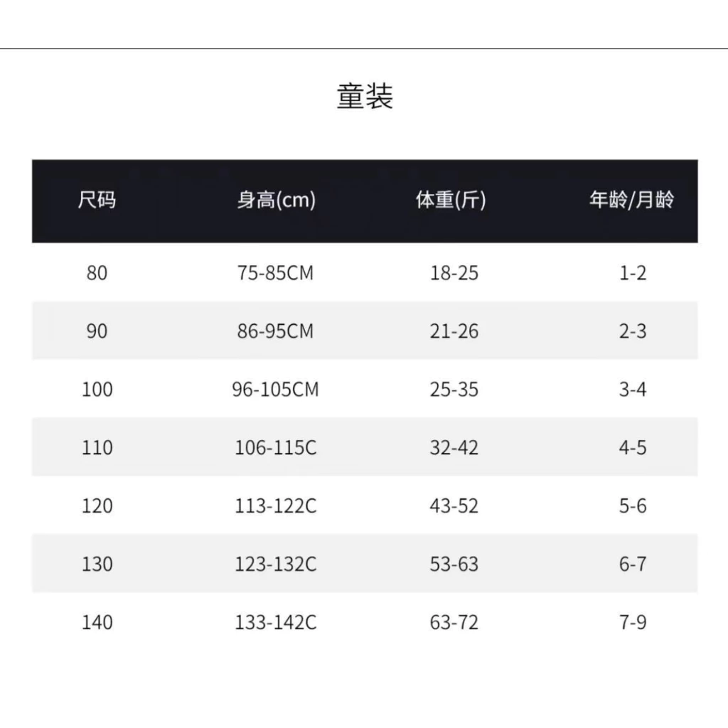This screenshot has height=728, width=728.
Task: Select the 尺码 column header
Action: pos(97,200)
